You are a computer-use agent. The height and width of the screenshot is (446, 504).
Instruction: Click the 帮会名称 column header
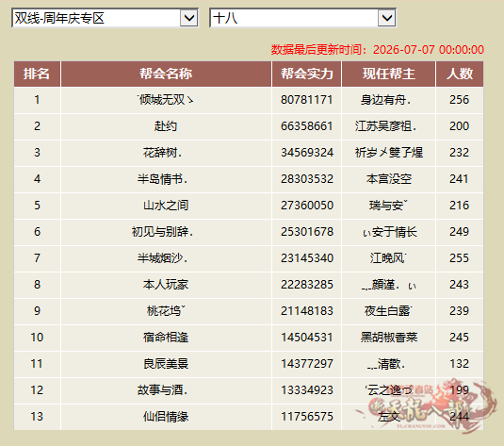tap(166, 74)
